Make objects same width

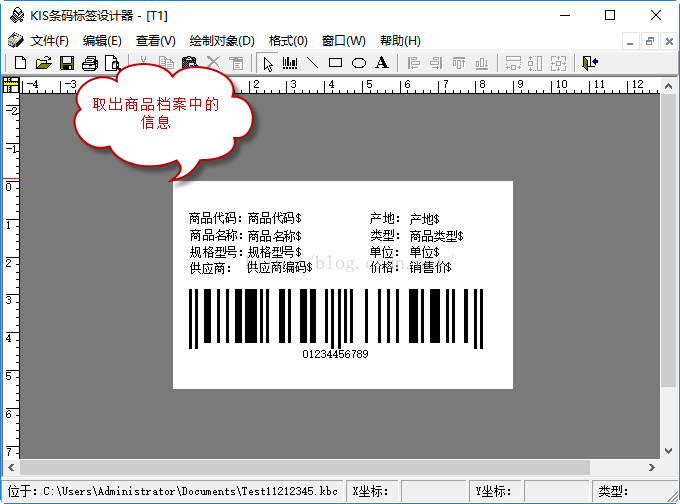pos(513,63)
